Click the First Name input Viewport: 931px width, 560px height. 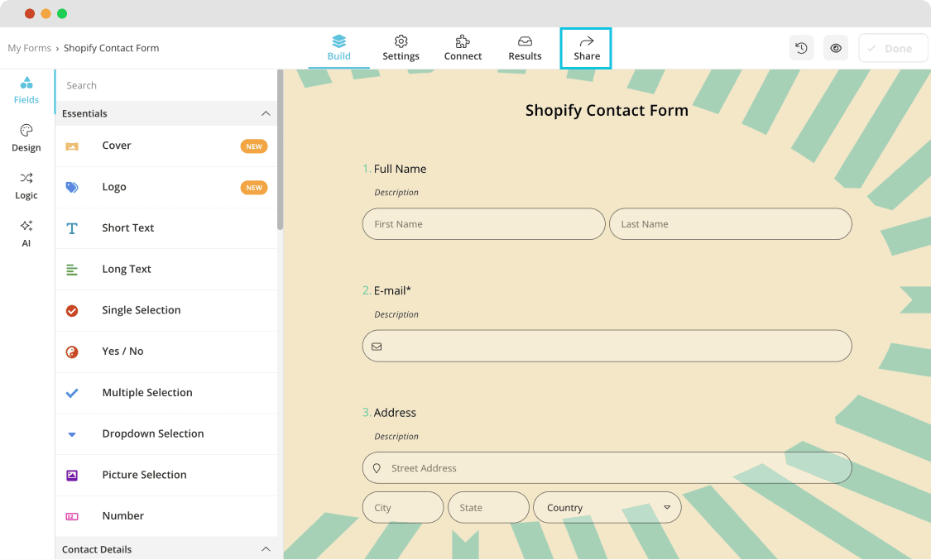[x=484, y=224]
